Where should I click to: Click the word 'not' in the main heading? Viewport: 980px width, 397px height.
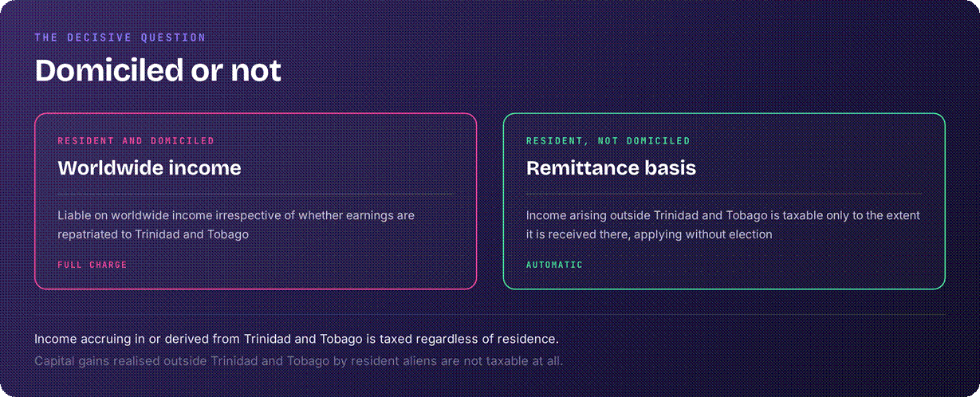click(256, 71)
